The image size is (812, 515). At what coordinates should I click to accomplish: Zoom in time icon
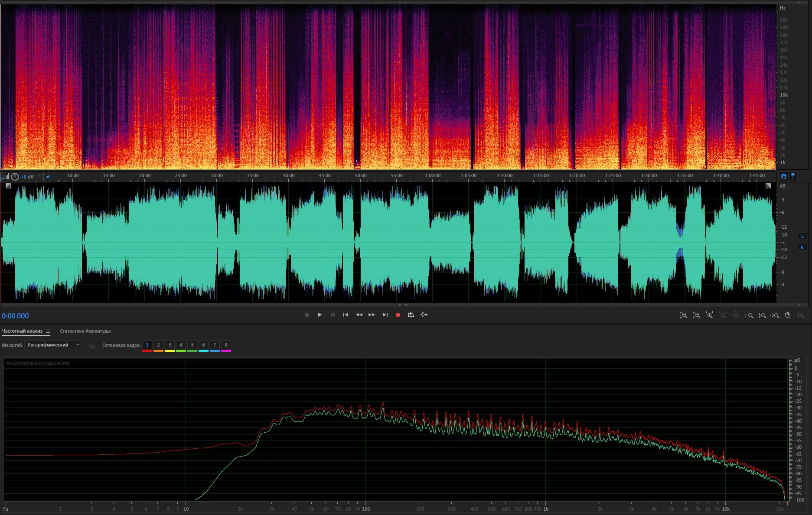(x=709, y=315)
